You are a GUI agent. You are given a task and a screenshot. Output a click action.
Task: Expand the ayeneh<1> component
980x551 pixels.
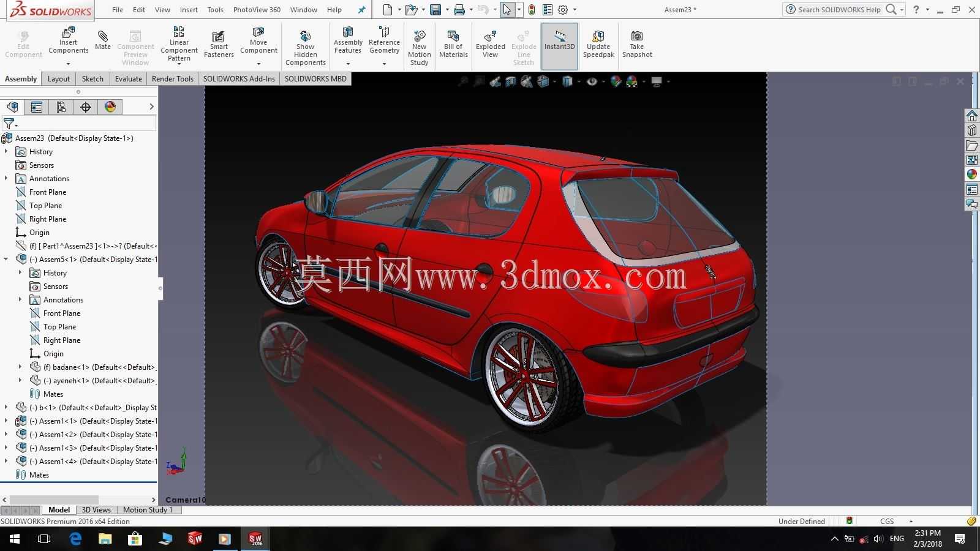tap(20, 380)
